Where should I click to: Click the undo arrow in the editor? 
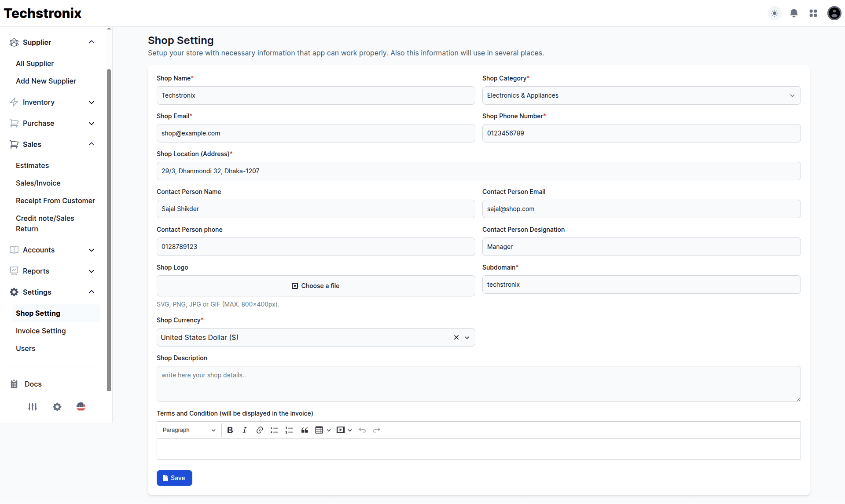(x=362, y=430)
